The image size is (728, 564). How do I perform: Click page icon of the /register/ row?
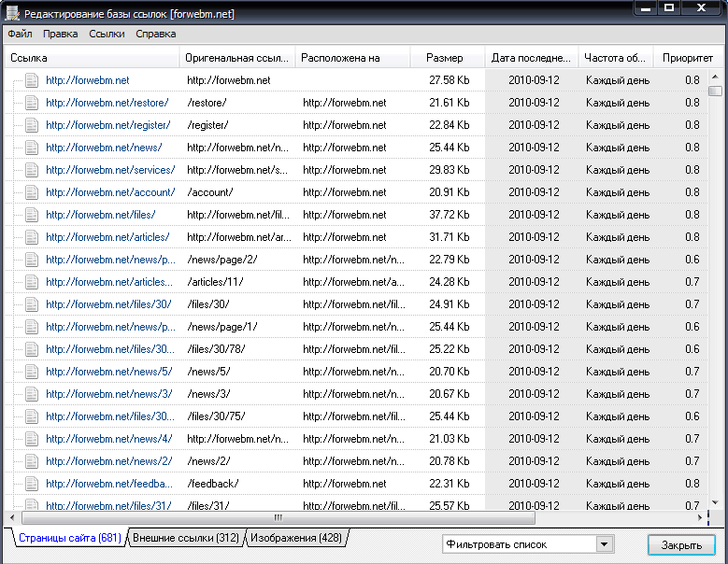[32, 125]
